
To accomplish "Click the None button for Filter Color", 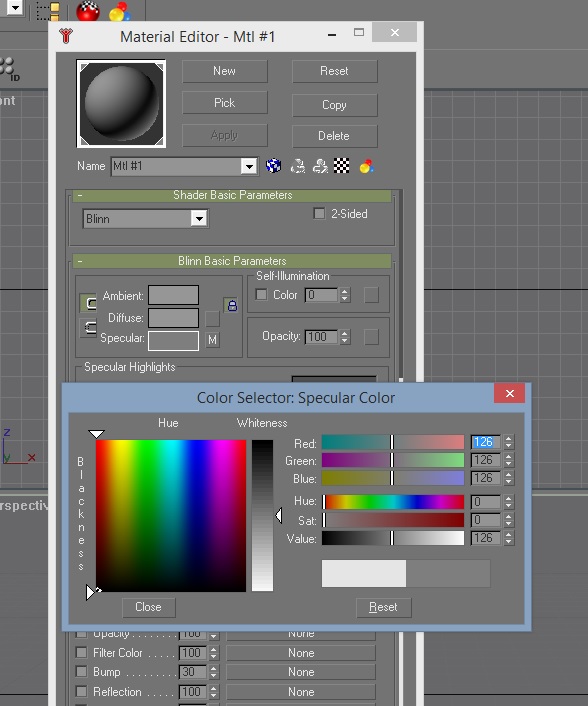I will tap(301, 653).
